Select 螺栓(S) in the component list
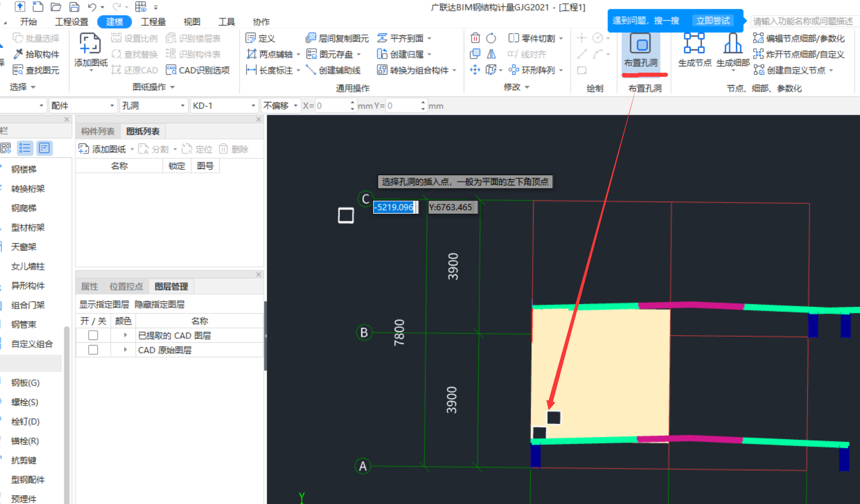This screenshot has width=860, height=504. click(25, 402)
